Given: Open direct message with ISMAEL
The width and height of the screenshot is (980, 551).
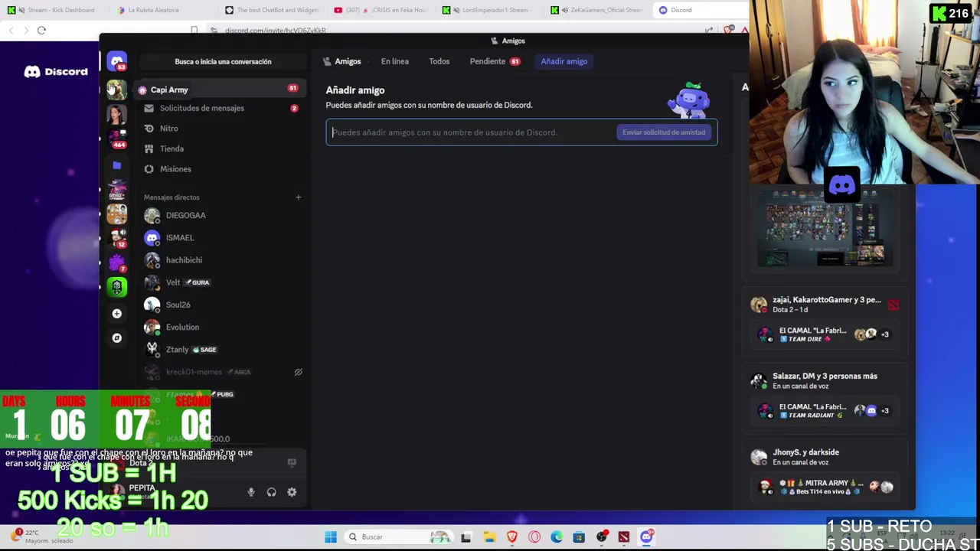Looking at the screenshot, I should tap(221, 237).
